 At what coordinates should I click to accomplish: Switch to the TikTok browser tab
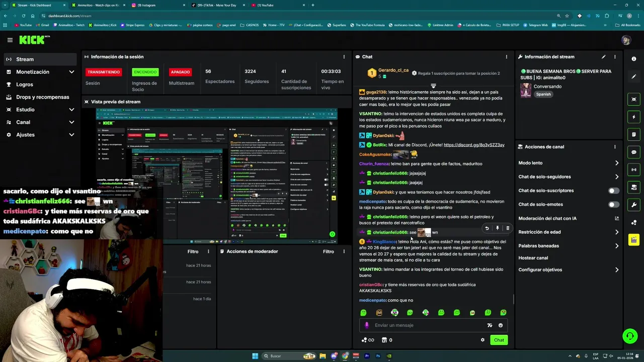[217, 5]
